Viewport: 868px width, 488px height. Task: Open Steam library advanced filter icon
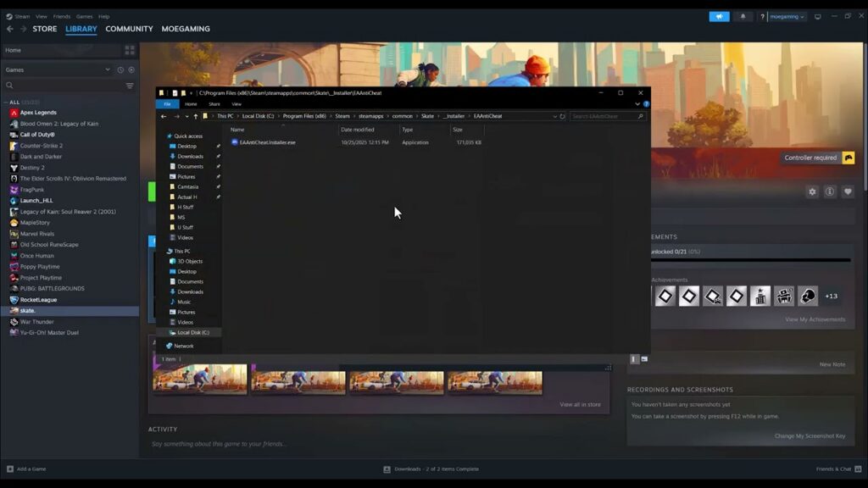[x=130, y=86]
